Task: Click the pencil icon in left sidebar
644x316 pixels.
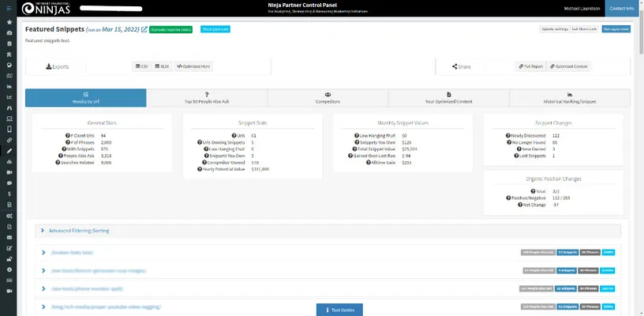Action: 9,149
